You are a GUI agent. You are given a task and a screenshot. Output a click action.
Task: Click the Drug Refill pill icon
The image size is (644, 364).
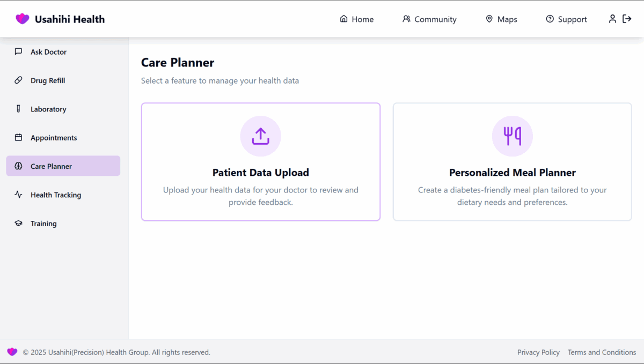click(x=18, y=80)
